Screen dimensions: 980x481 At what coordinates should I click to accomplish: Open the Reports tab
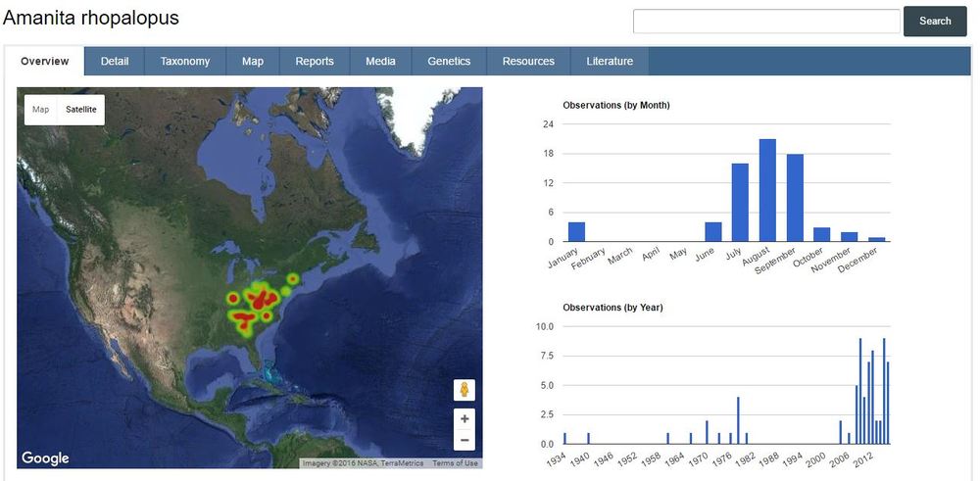tap(315, 61)
